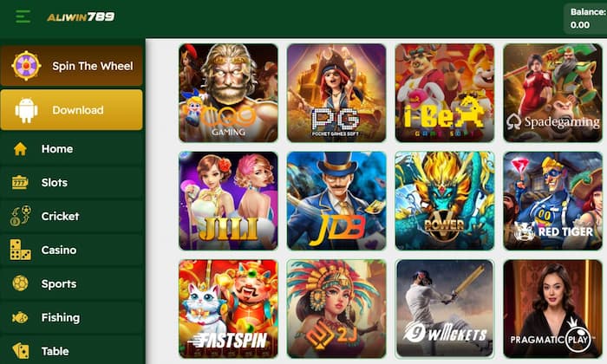The height and width of the screenshot is (364, 607).
Task: Select the Red Tiger provider tile
Action: [553, 201]
